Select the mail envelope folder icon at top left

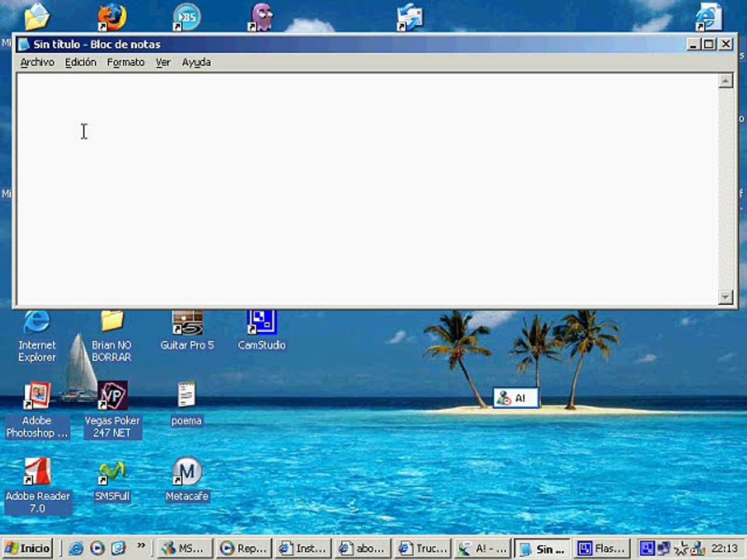37,16
